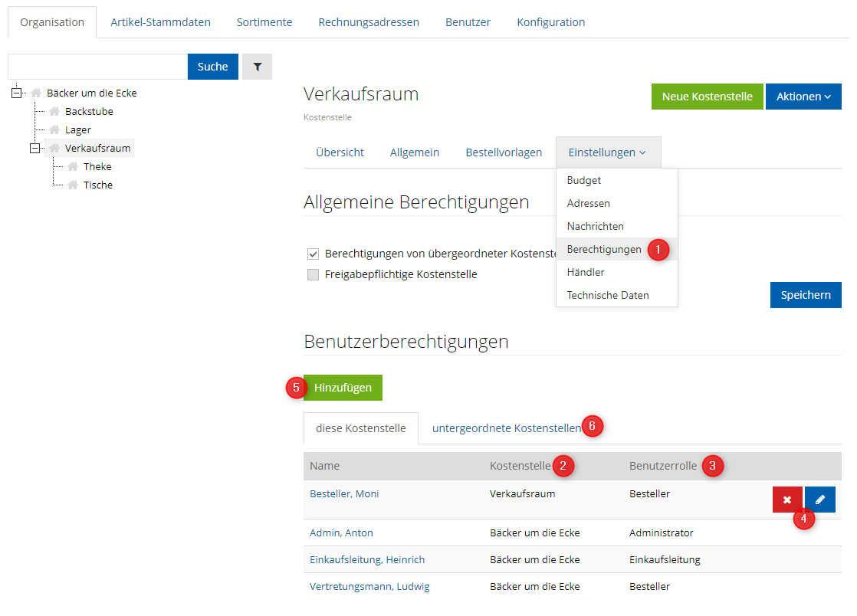
Task: Select Berechtigungen from the settings menu
Action: (x=604, y=249)
